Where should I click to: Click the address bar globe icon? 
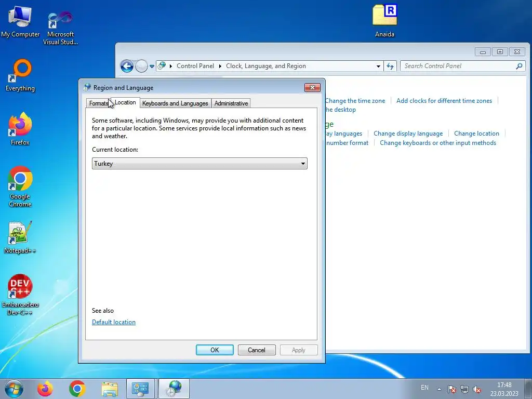(x=162, y=66)
